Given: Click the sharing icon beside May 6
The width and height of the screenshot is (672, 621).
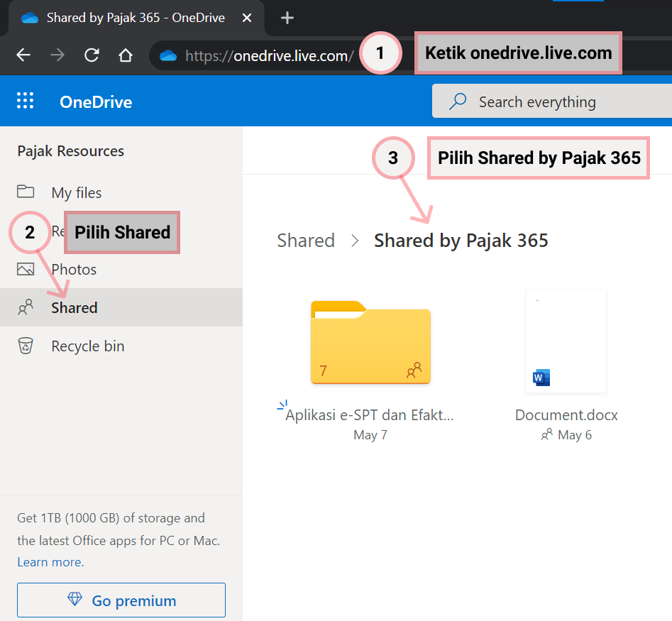Looking at the screenshot, I should (x=546, y=435).
